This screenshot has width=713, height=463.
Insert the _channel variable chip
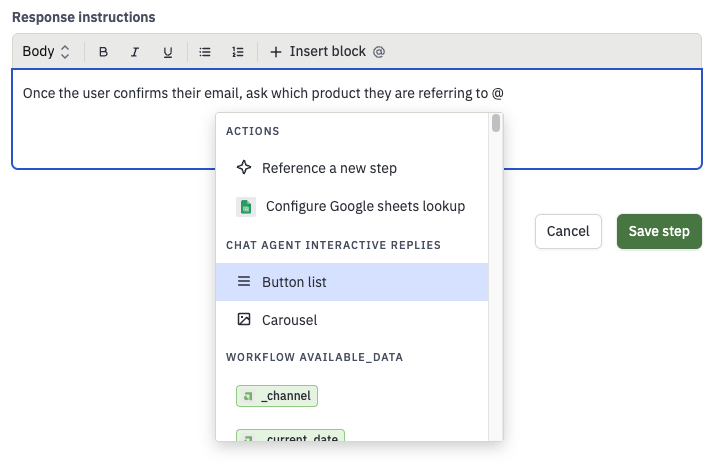click(277, 396)
